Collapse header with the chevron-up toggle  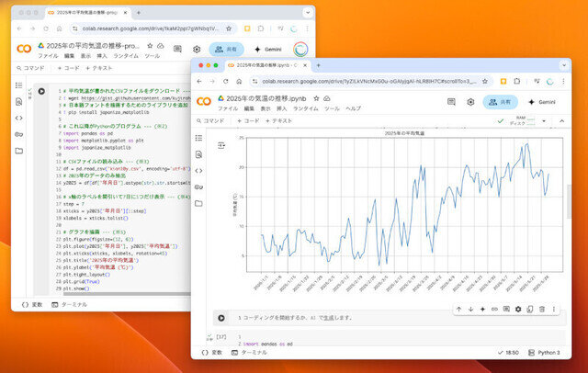click(x=561, y=121)
